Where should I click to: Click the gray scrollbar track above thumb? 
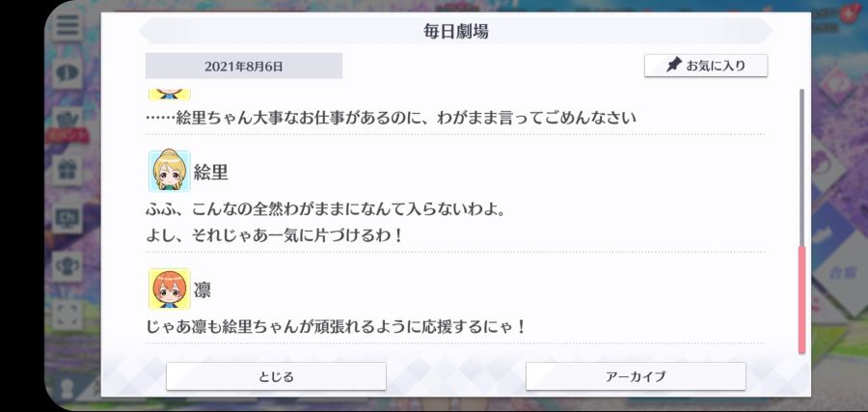[801, 167]
